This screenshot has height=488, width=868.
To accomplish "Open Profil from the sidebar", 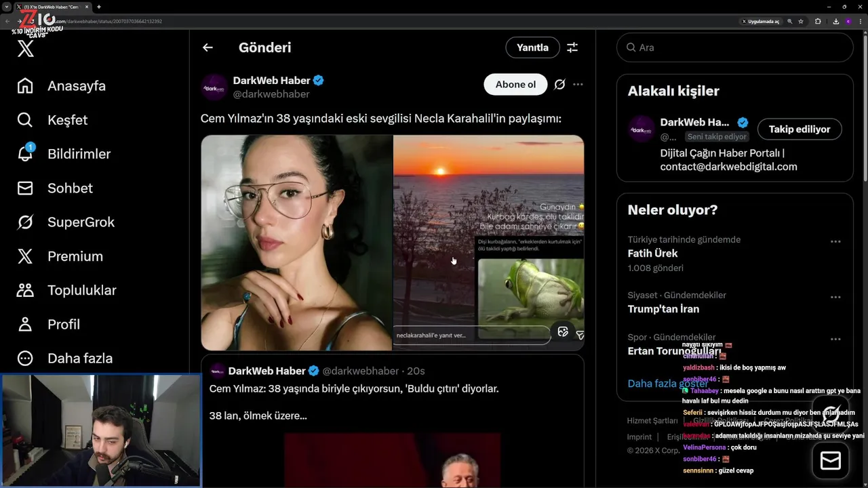I will tap(48, 324).
